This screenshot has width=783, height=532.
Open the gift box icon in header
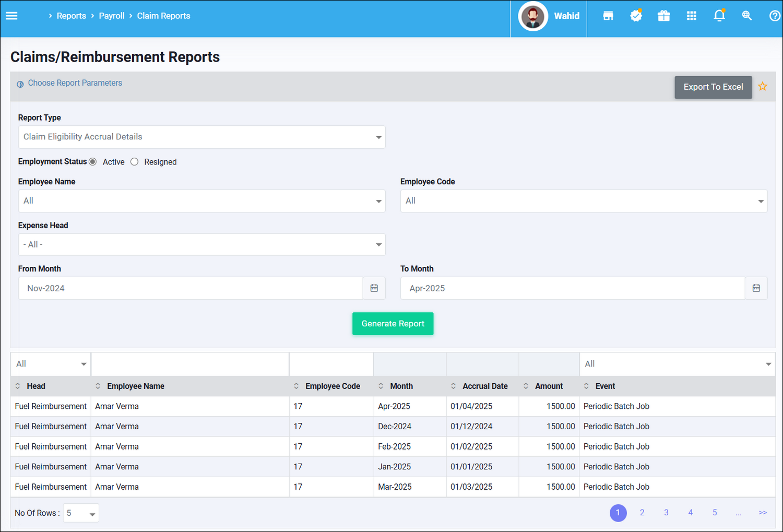(663, 16)
